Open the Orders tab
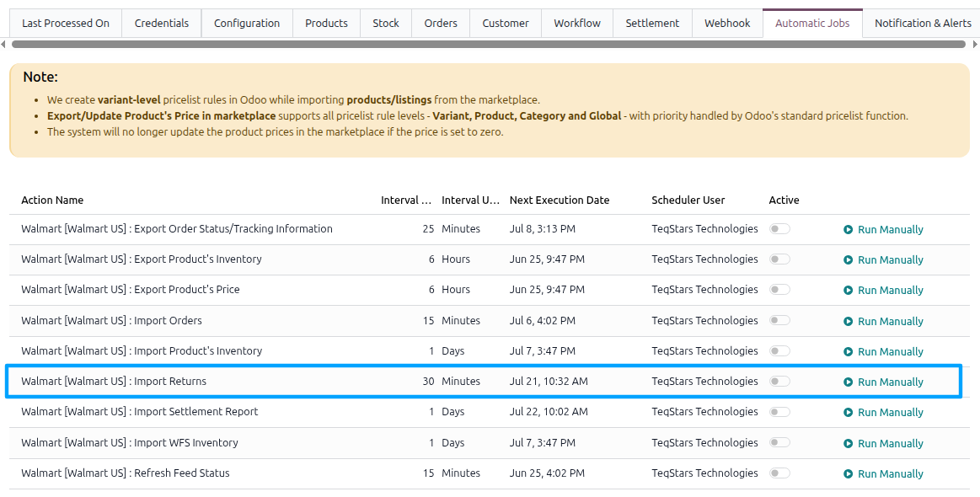This screenshot has height=497, width=980. 441,23
